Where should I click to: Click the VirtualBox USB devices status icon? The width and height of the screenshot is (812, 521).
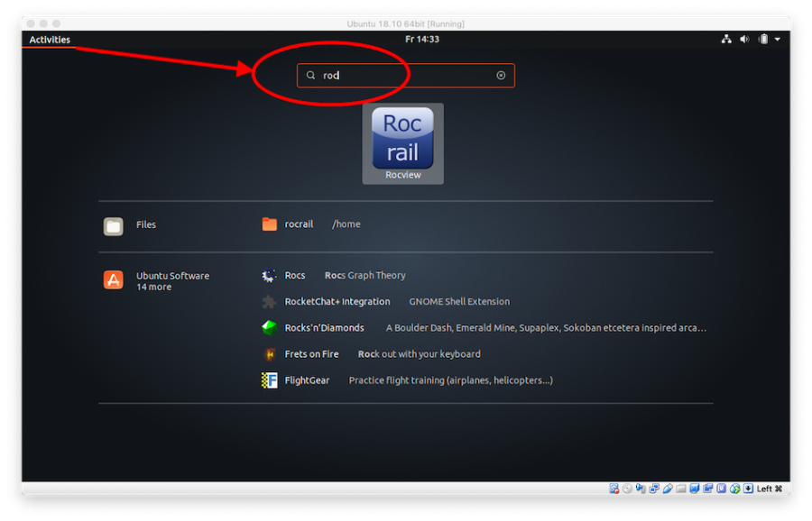coord(669,489)
